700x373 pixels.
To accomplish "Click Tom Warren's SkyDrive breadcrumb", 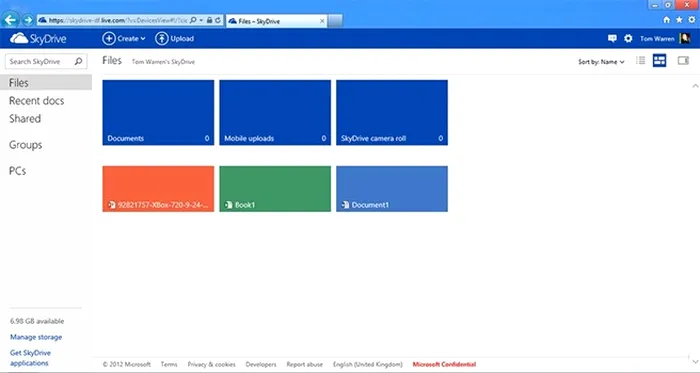I will 163,62.
